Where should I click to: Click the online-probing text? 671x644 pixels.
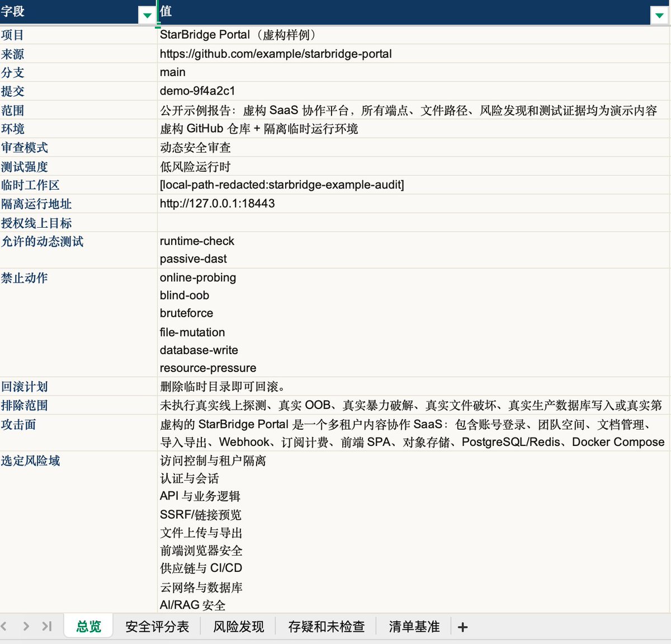click(198, 278)
